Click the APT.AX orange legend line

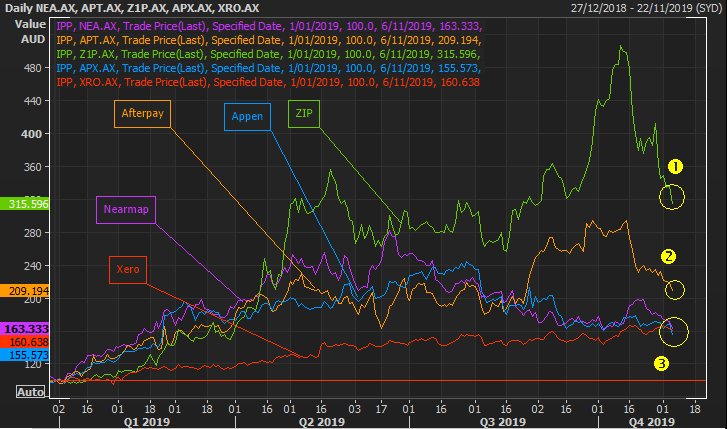coord(269,40)
